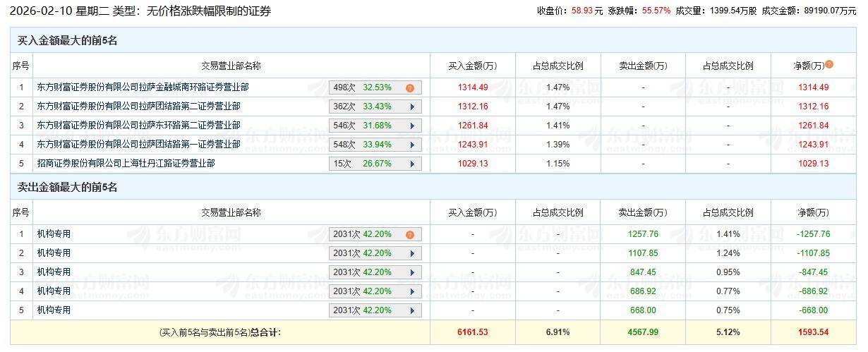Click the arrow icon beside 362次 33.43%
The image size is (868, 352).
click(410, 107)
